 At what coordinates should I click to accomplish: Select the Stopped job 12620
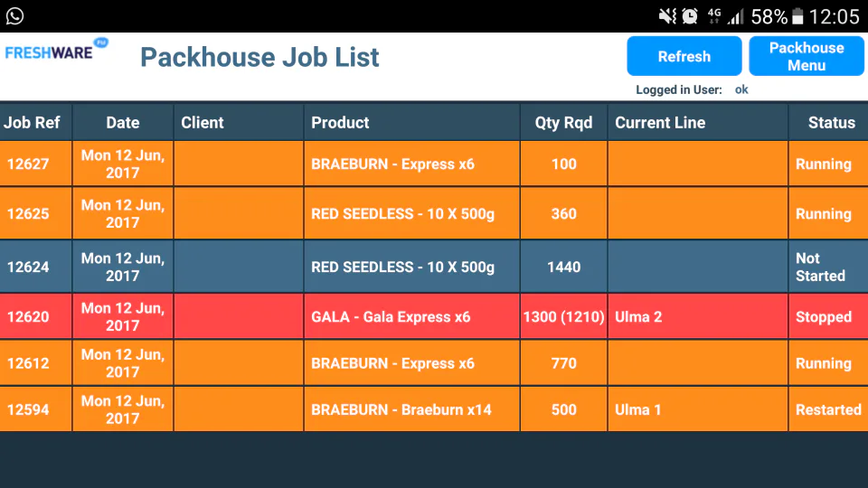point(434,316)
